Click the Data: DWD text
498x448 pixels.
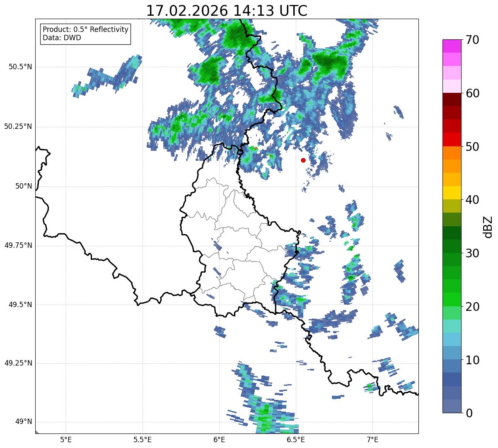point(62,38)
